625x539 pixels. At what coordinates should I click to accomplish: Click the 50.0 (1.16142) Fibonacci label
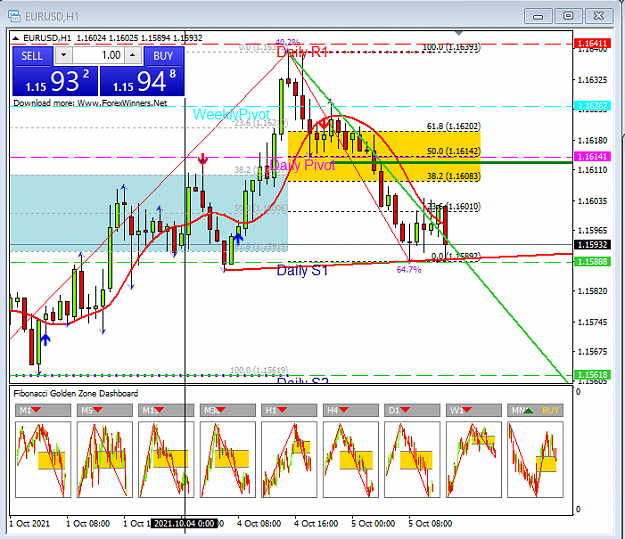454,151
